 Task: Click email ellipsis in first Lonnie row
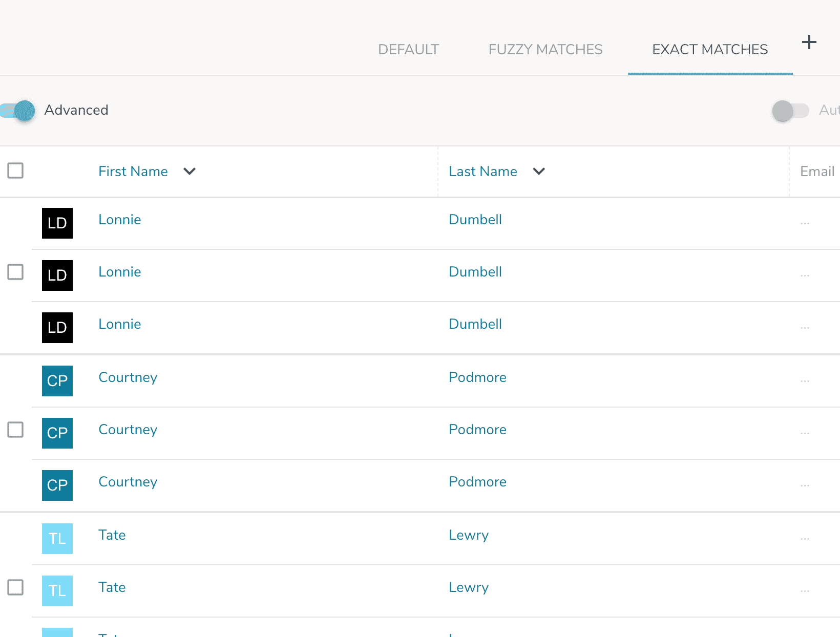tap(805, 224)
